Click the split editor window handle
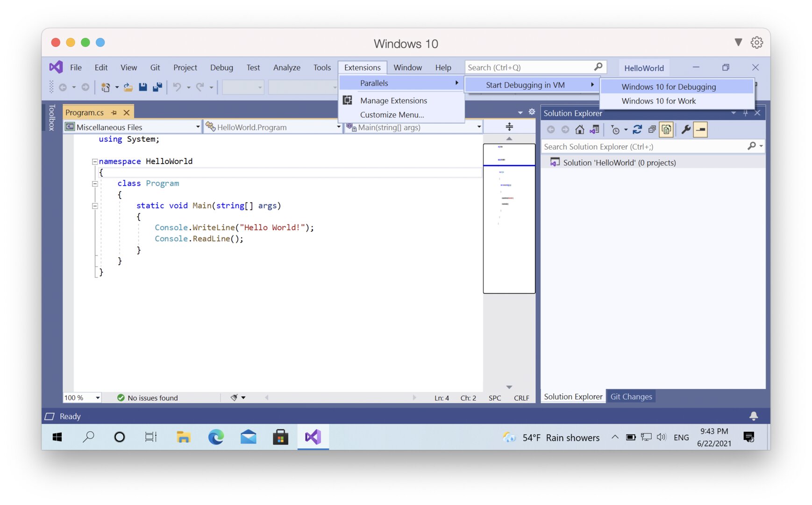The image size is (812, 505). tap(509, 127)
